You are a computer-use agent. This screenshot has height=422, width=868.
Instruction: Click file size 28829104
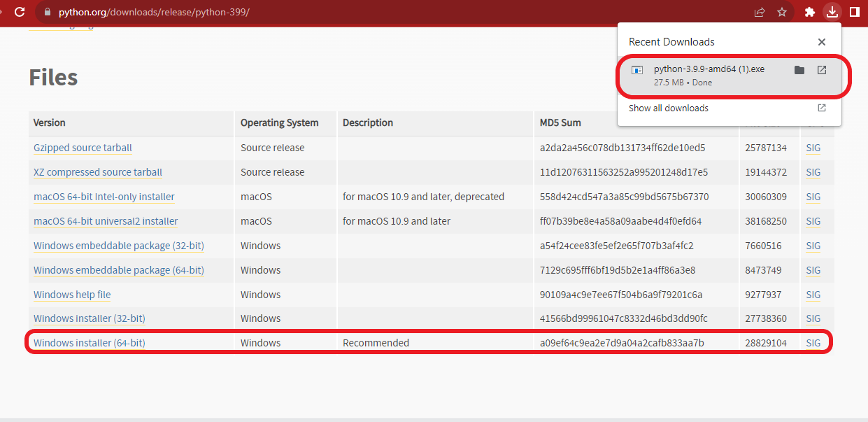coord(766,343)
